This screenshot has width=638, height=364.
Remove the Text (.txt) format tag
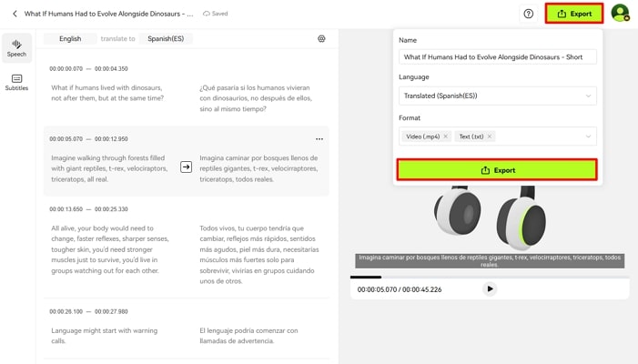tap(490, 136)
